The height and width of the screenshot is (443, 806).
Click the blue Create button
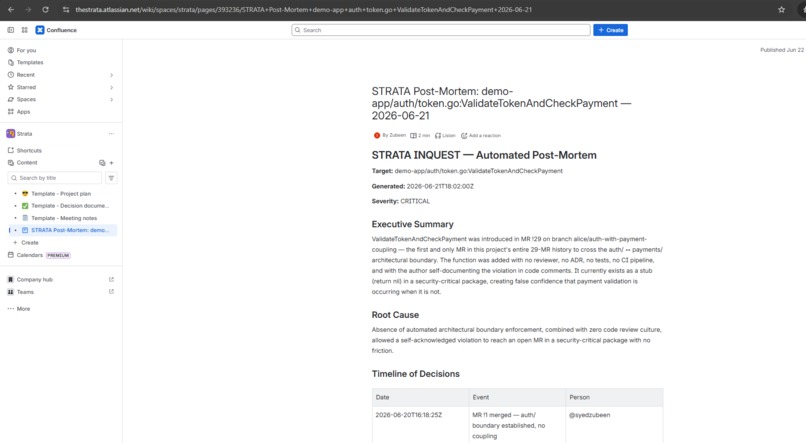pyautogui.click(x=610, y=30)
